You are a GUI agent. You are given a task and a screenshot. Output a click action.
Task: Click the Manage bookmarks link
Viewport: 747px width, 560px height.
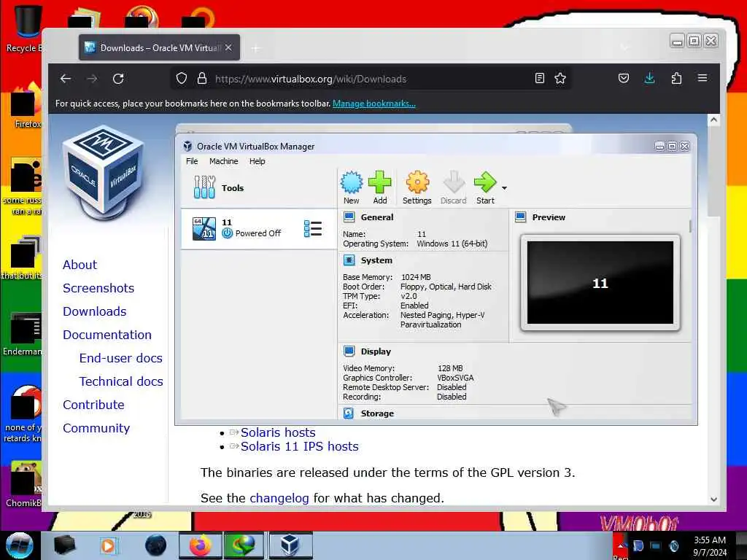[x=374, y=104]
